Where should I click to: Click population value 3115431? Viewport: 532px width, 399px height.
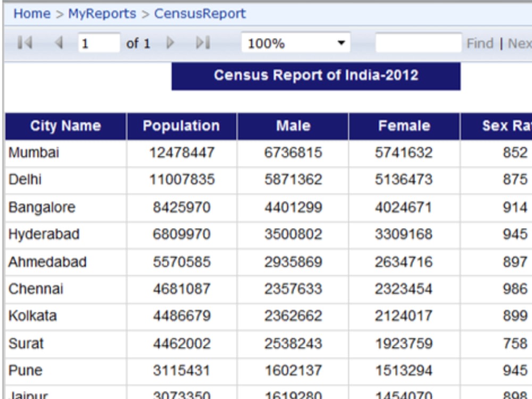coord(181,370)
